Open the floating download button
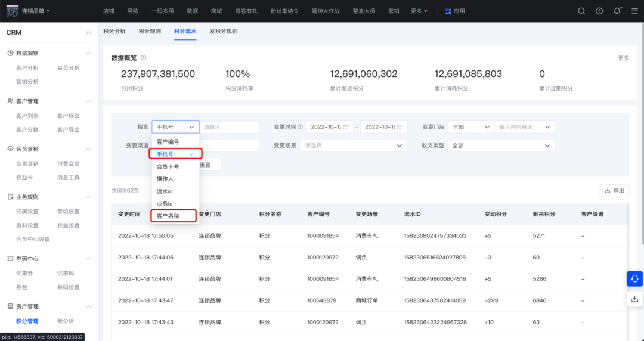This screenshot has height=341, width=644. [634, 299]
